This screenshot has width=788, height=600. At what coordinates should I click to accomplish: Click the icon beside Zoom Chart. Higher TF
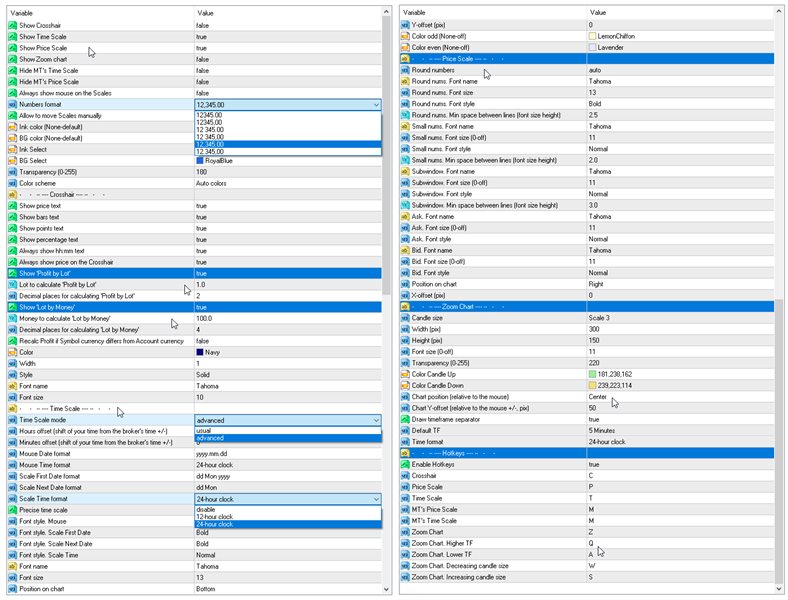tap(405, 543)
